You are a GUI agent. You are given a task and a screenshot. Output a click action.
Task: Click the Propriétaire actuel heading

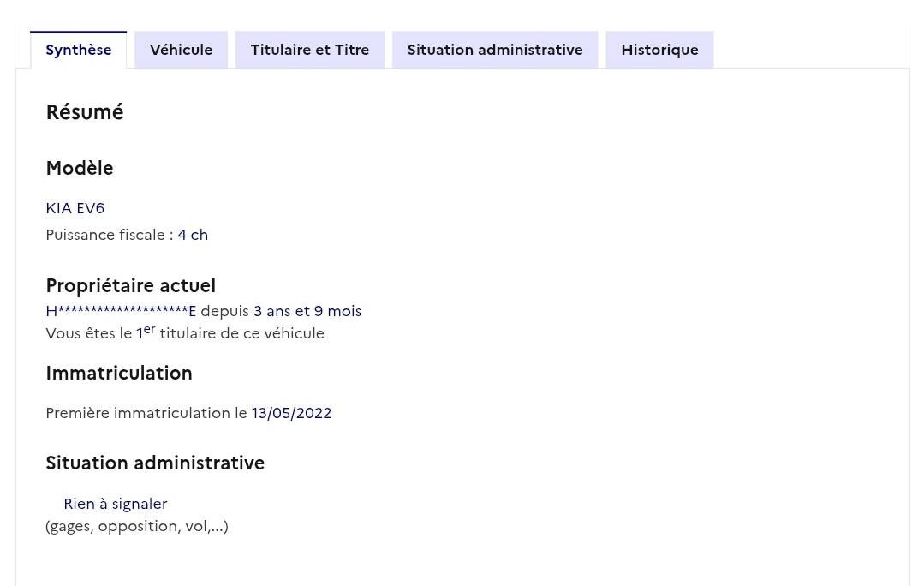tap(130, 285)
